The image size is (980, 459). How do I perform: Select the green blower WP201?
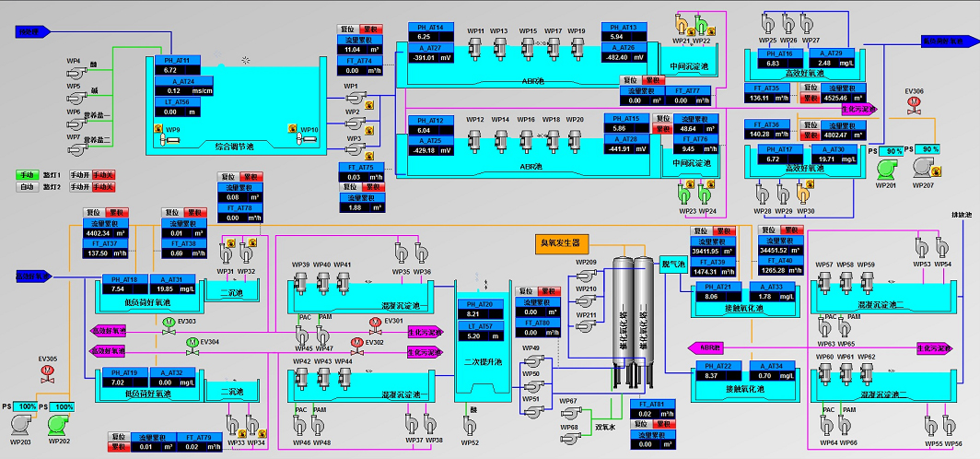[885, 169]
